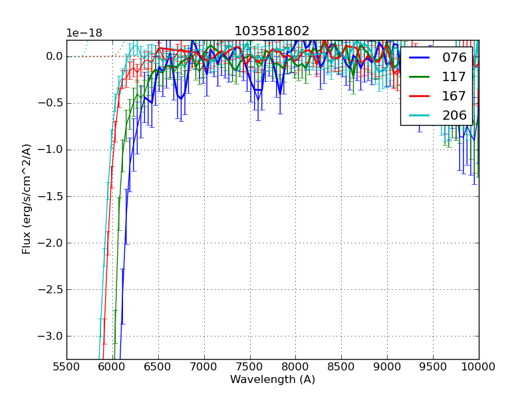Click the 0.0 y-axis tick label
532x399 pixels.
point(53,57)
